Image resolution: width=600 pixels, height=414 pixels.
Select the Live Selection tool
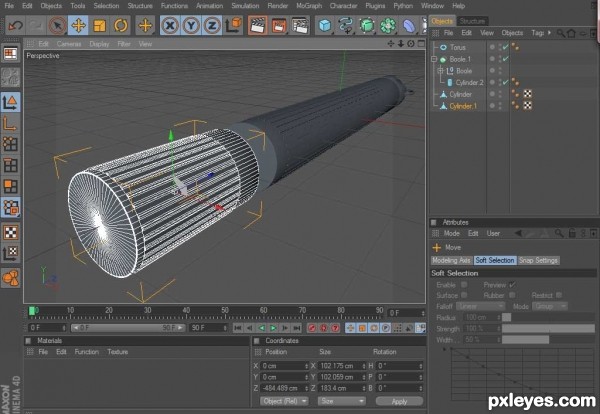57,26
